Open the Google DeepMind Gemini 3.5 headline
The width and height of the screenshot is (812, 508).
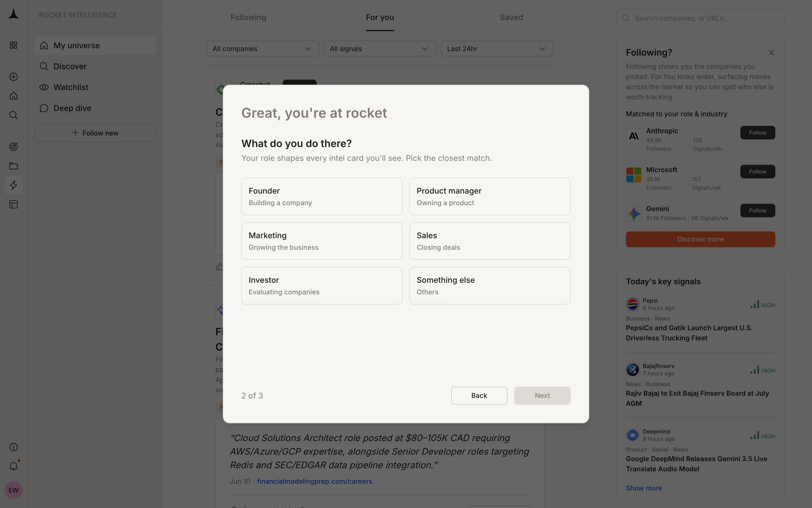click(696, 464)
